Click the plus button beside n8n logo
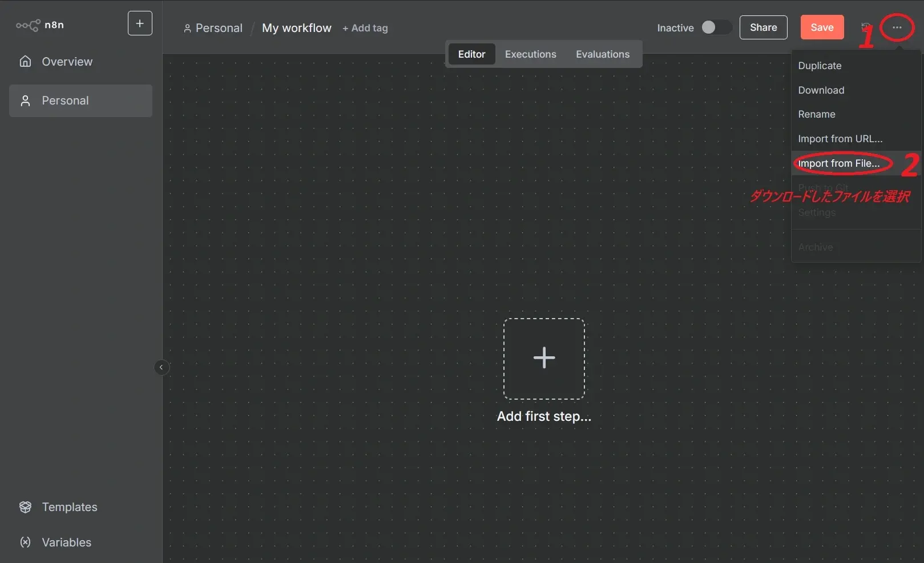924x563 pixels. (140, 23)
